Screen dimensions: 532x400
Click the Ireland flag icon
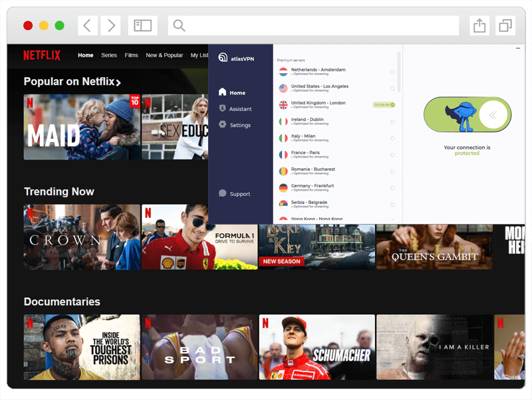(283, 122)
